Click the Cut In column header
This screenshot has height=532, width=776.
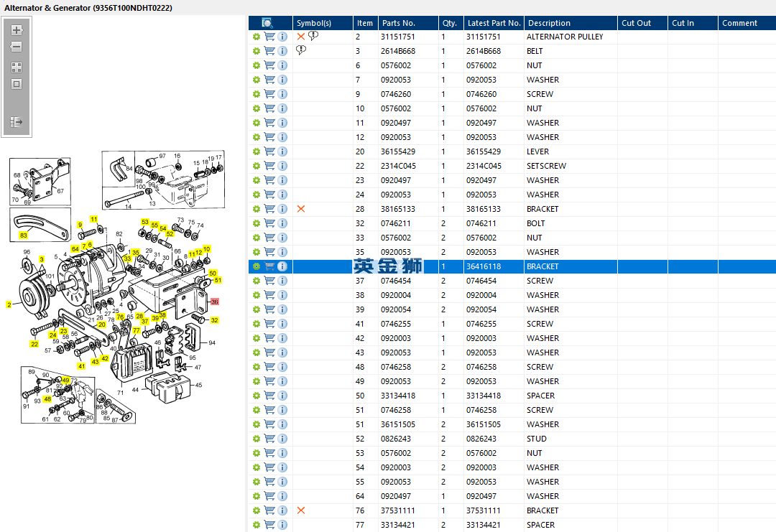point(693,23)
